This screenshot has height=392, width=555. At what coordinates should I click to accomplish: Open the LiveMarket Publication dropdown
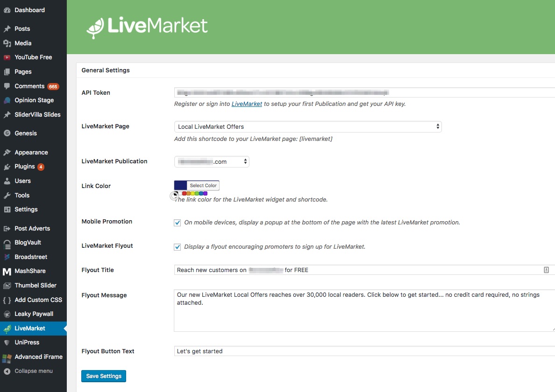(x=212, y=161)
